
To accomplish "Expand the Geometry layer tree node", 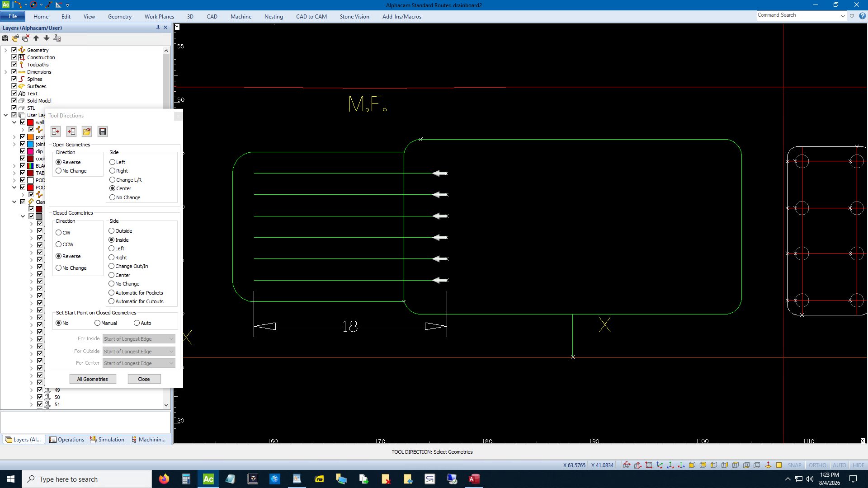I will coord(5,50).
